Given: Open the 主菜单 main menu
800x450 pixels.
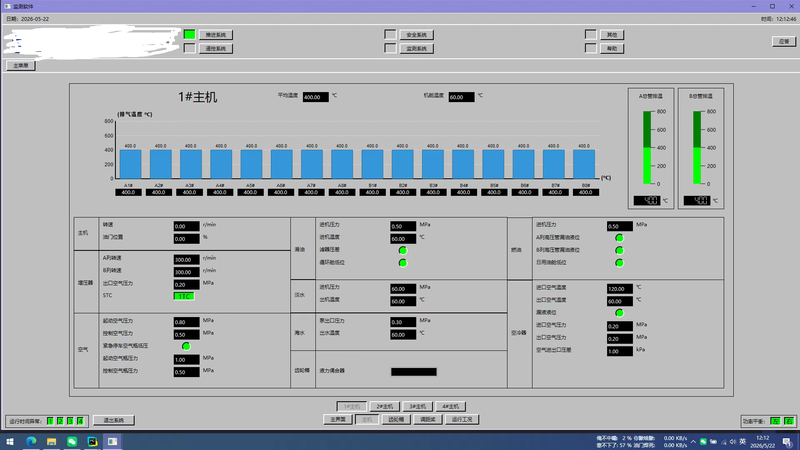Looking at the screenshot, I should click(x=21, y=65).
